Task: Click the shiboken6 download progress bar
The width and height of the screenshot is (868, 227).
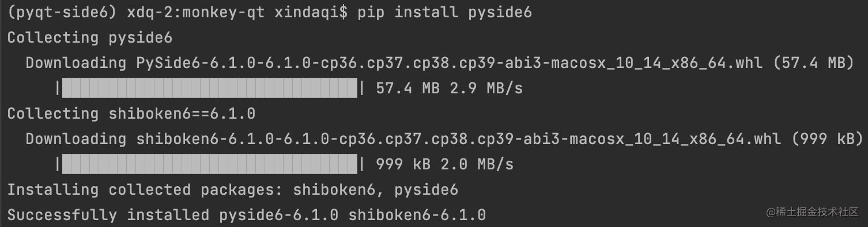Action: tap(210, 165)
